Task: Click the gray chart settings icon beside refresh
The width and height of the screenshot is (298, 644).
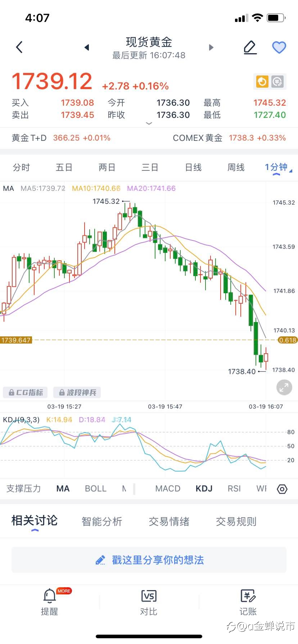Action: click(277, 82)
